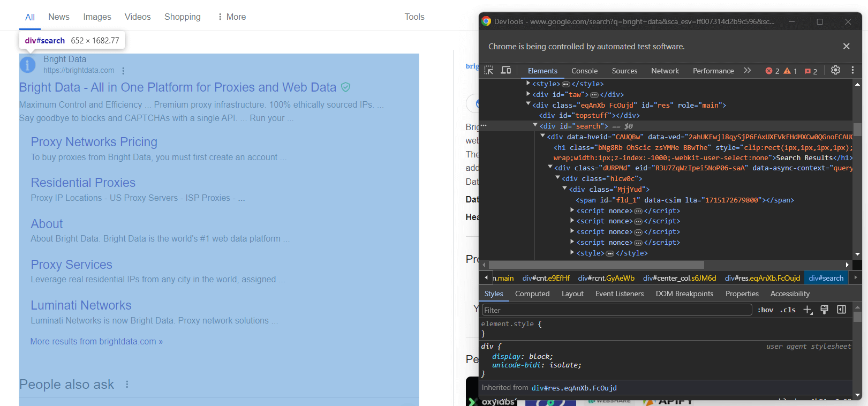The height and width of the screenshot is (406, 868).
Task: Click the new style rule plus icon
Action: click(807, 310)
